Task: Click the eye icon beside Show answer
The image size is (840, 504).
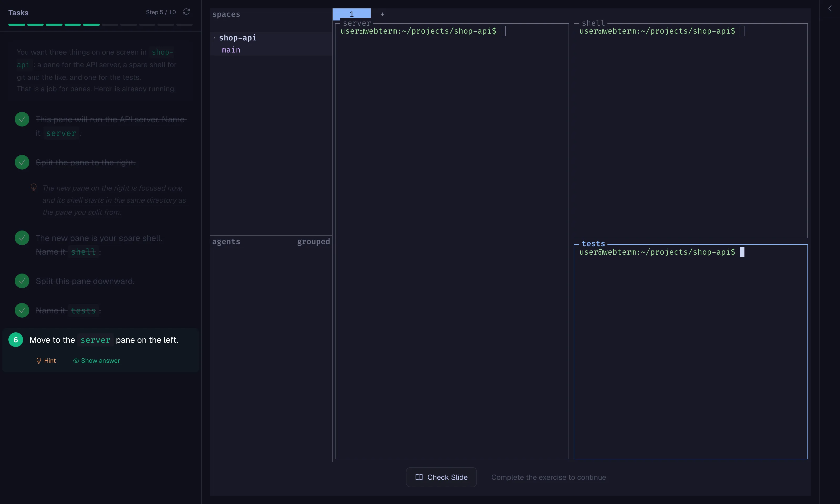Action: pos(76,361)
